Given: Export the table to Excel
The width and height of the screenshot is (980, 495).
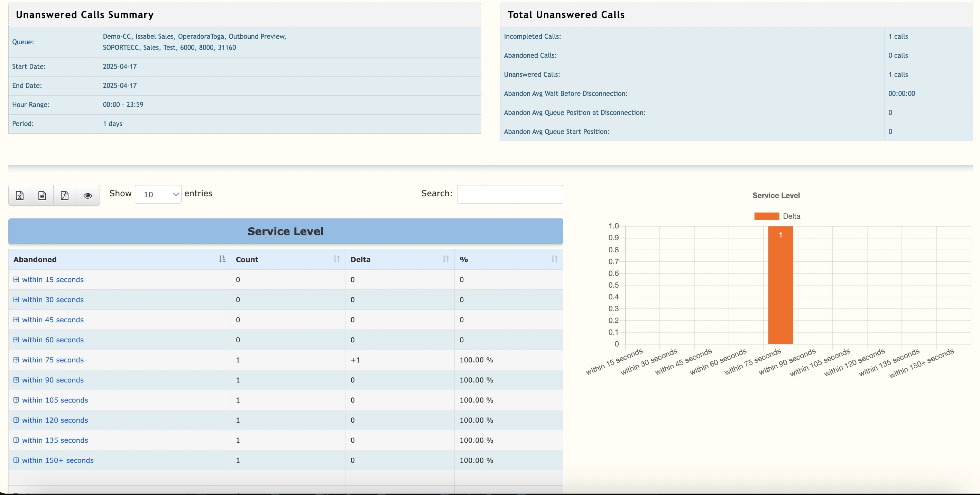Looking at the screenshot, I should pyautogui.click(x=19, y=195).
